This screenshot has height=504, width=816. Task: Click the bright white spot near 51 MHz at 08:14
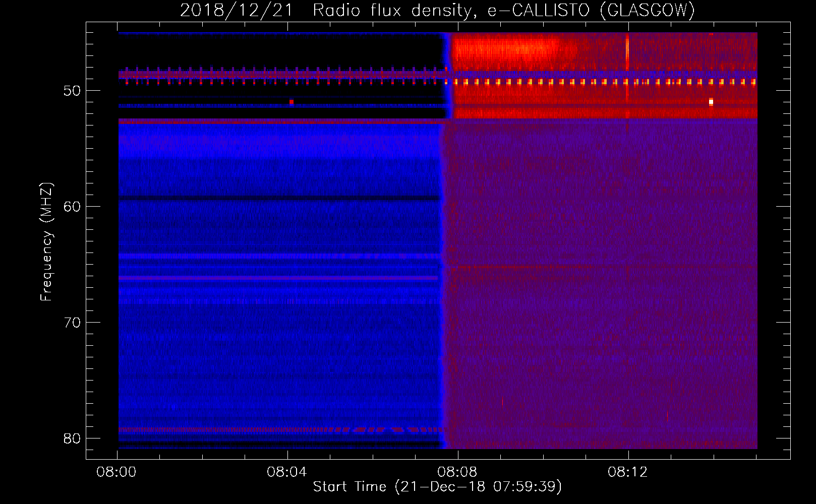click(x=711, y=102)
